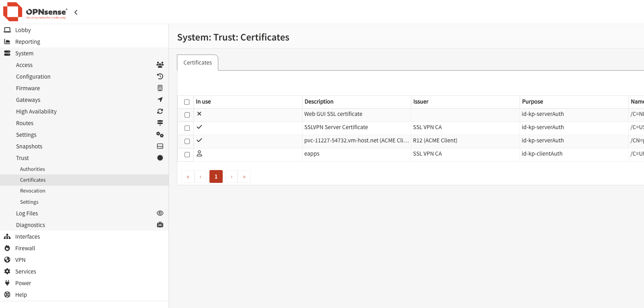
Task: Click the High Availability sync icon
Action: point(160,111)
